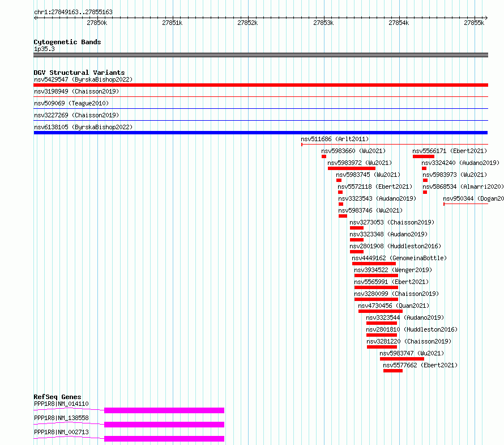The image size is (504, 445).
Task: Select PPP1R8|NM_014110 gene label
Action: [x=61, y=404]
